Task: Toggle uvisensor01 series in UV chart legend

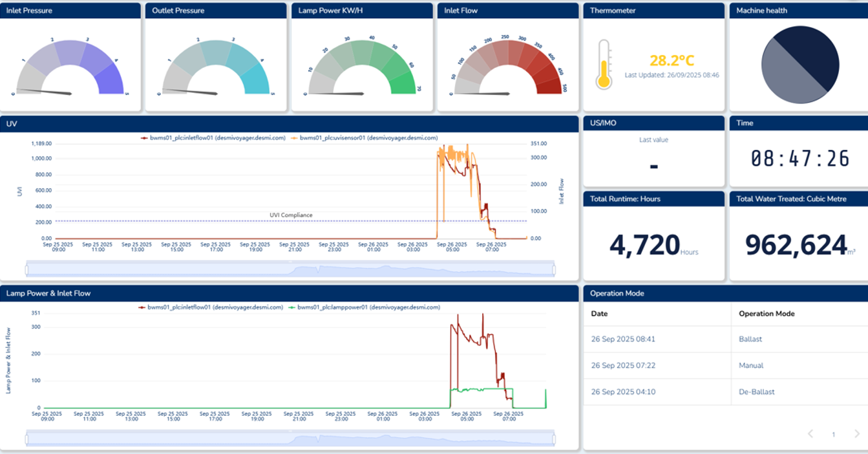Action: [364, 138]
